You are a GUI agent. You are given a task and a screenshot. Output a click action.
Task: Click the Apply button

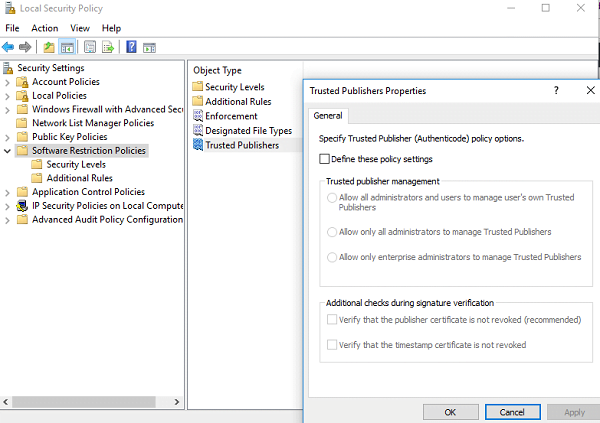point(574,412)
